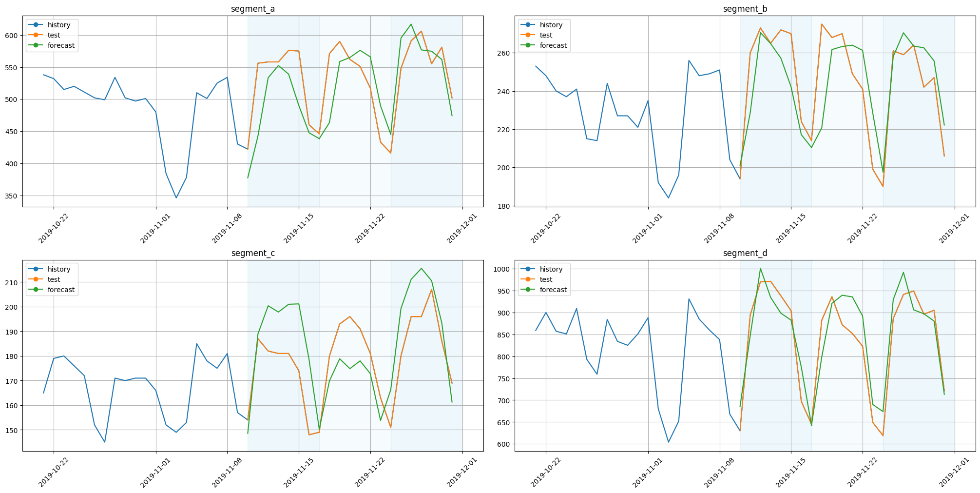This screenshot has height=493, width=980.
Task: Click the segment_d chart title
Action: click(x=745, y=253)
